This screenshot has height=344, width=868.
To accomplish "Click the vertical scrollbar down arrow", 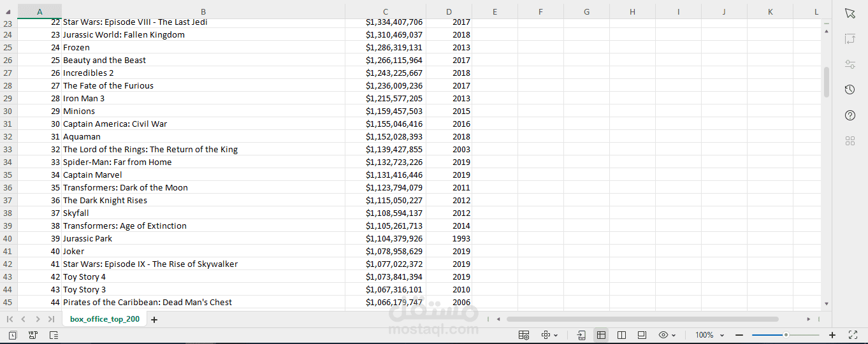I will click(x=827, y=304).
